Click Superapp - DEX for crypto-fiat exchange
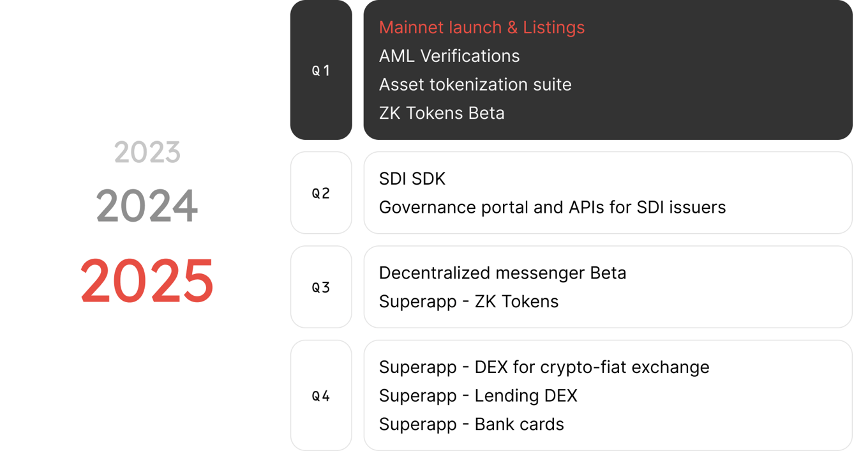Screen dimensions: 868x451 point(544,367)
